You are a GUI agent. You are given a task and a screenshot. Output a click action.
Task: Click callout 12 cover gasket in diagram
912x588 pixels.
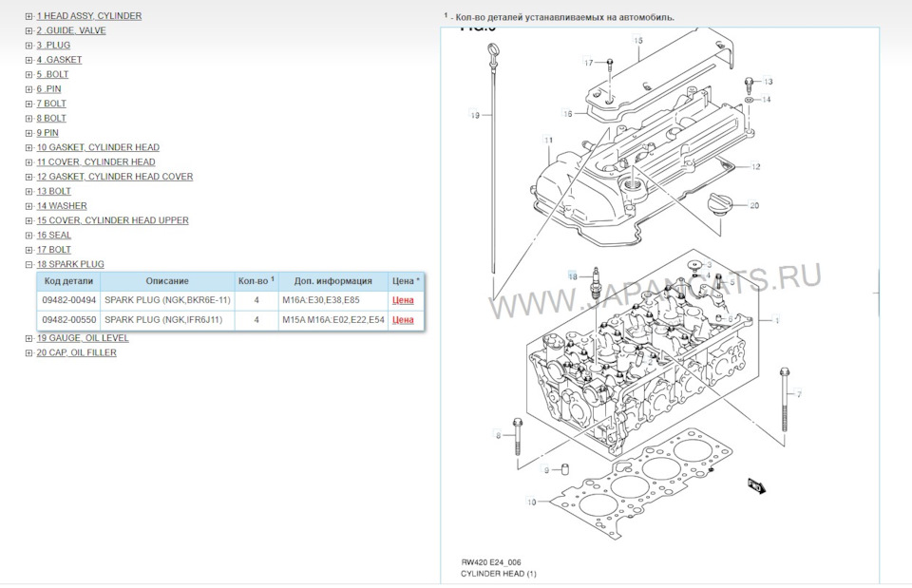(755, 166)
